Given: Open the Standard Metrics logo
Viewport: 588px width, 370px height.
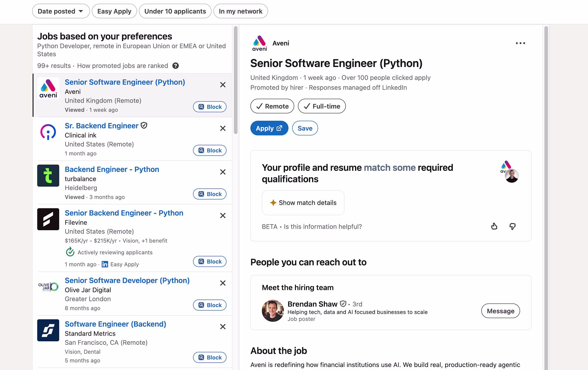Looking at the screenshot, I should pyautogui.click(x=48, y=330).
